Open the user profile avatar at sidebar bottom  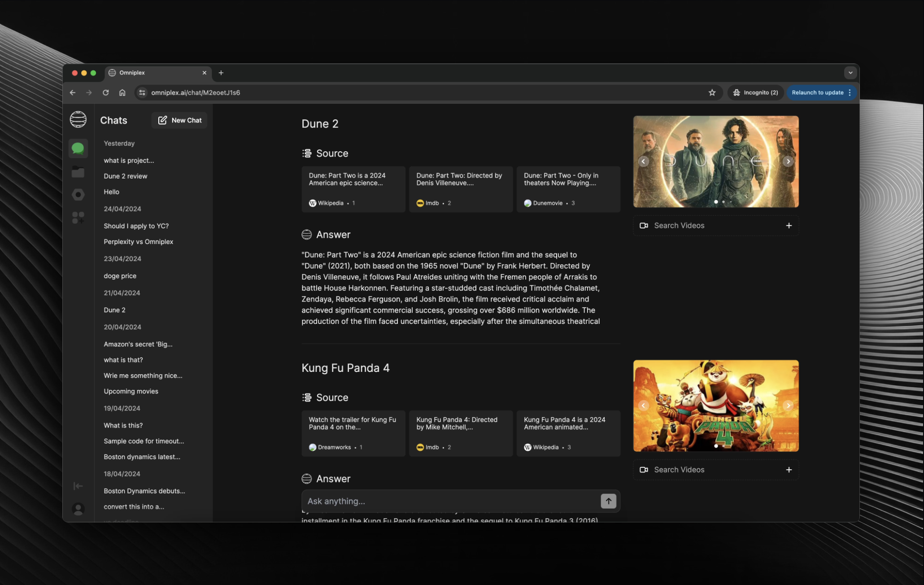pos(78,509)
